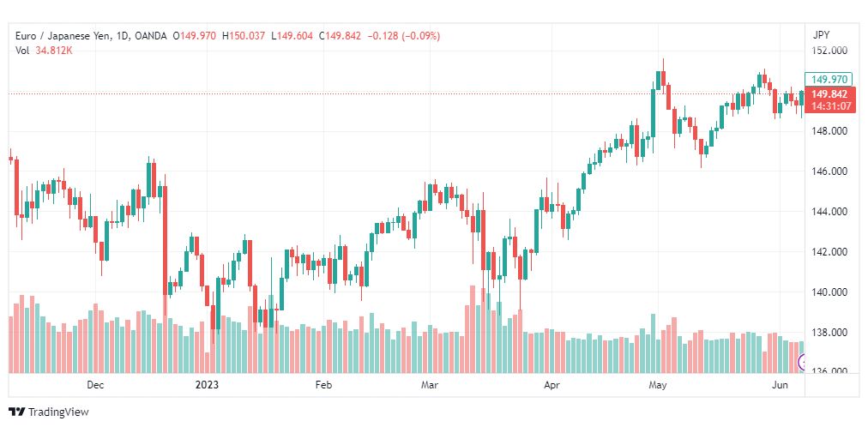Click the green-outlined 149.970 price label
This screenshot has width=868, height=427.
click(x=829, y=79)
